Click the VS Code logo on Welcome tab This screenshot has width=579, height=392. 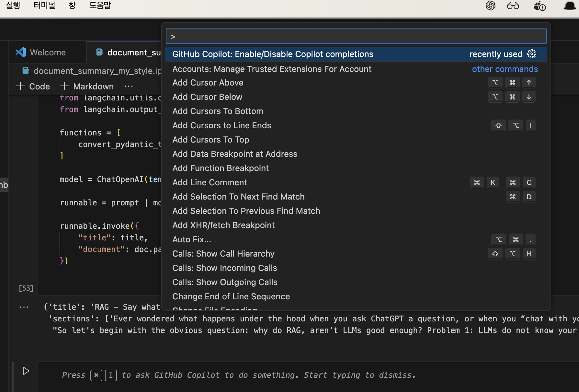tap(21, 52)
